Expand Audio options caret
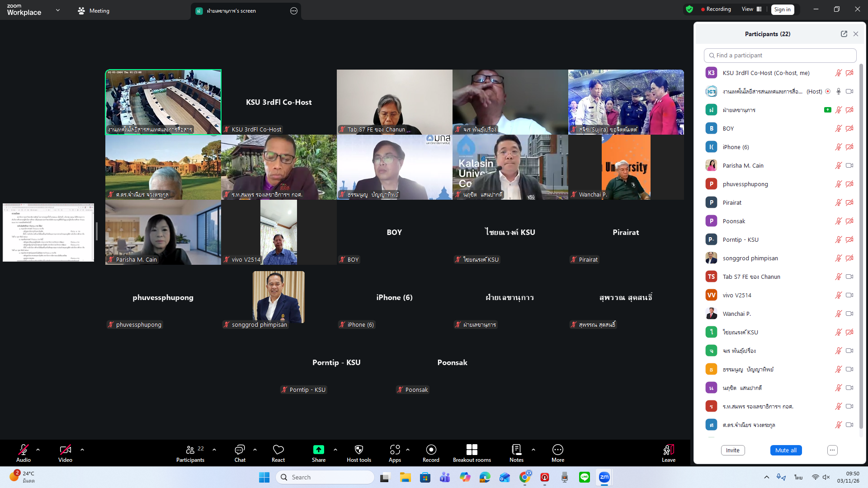868x488 pixels. [x=38, y=450]
